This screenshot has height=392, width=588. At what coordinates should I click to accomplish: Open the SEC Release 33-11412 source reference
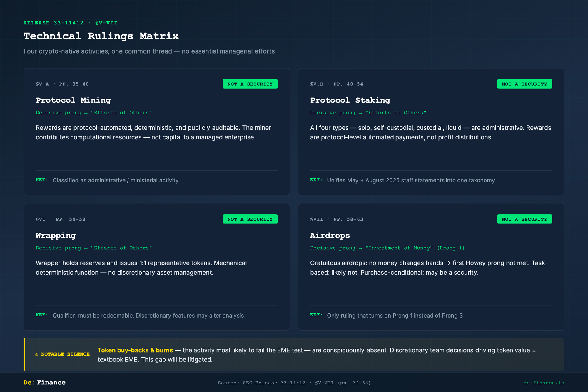pos(294,383)
